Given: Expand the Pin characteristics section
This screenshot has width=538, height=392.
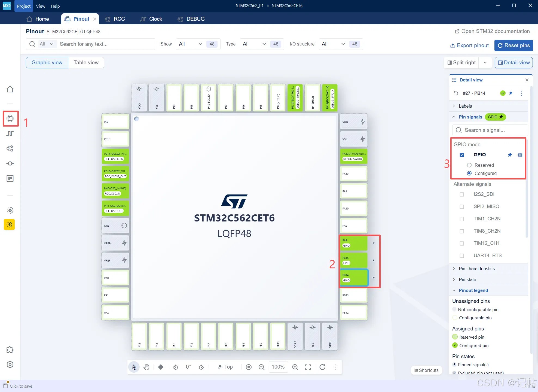Looking at the screenshot, I should coord(489,269).
